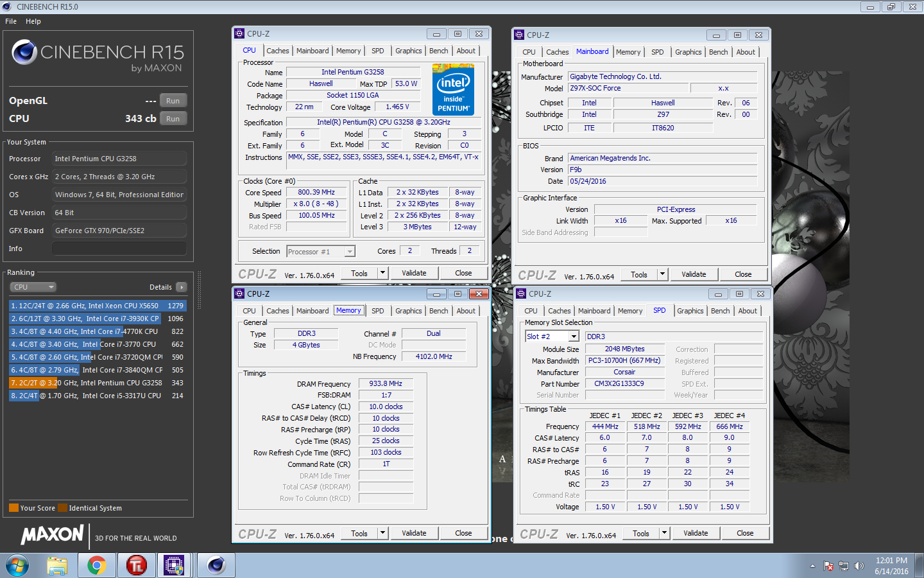This screenshot has width=924, height=578.
Task: Open the CPU ranking type dropdown
Action: pos(33,287)
